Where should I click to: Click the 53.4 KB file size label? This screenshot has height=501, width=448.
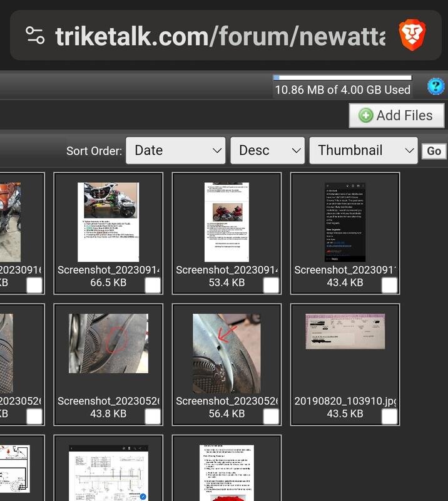click(x=227, y=282)
